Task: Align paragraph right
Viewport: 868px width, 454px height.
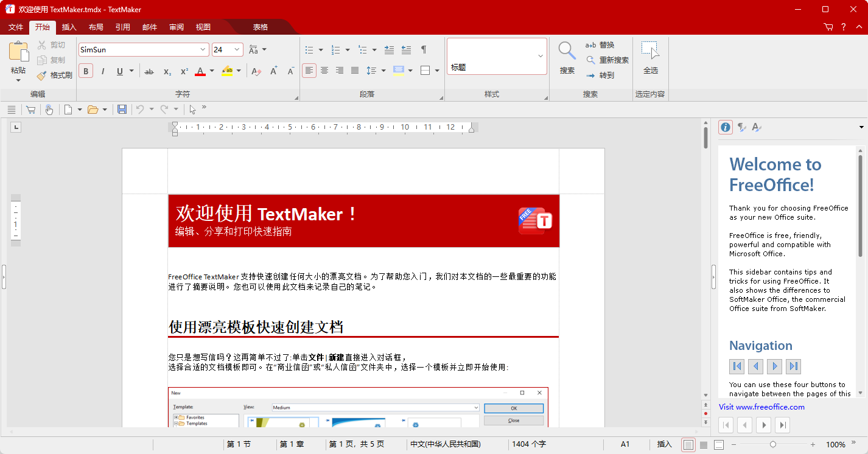Action: click(340, 71)
